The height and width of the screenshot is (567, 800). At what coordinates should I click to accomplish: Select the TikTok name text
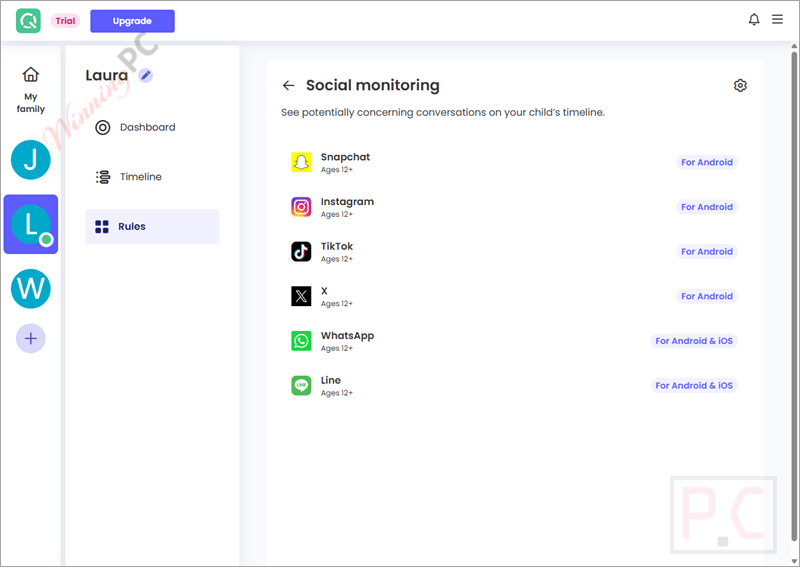click(337, 246)
